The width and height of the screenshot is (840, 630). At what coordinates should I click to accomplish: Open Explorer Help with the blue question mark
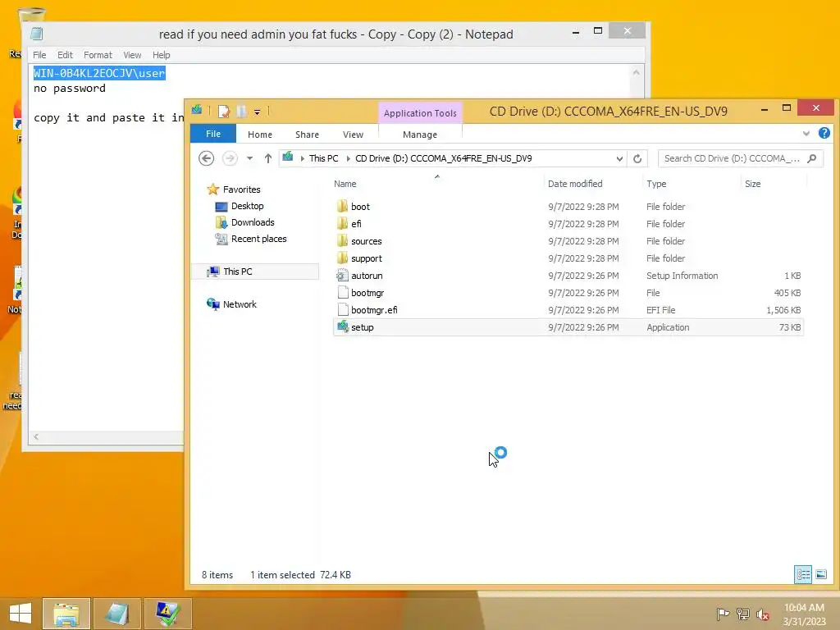coord(824,133)
